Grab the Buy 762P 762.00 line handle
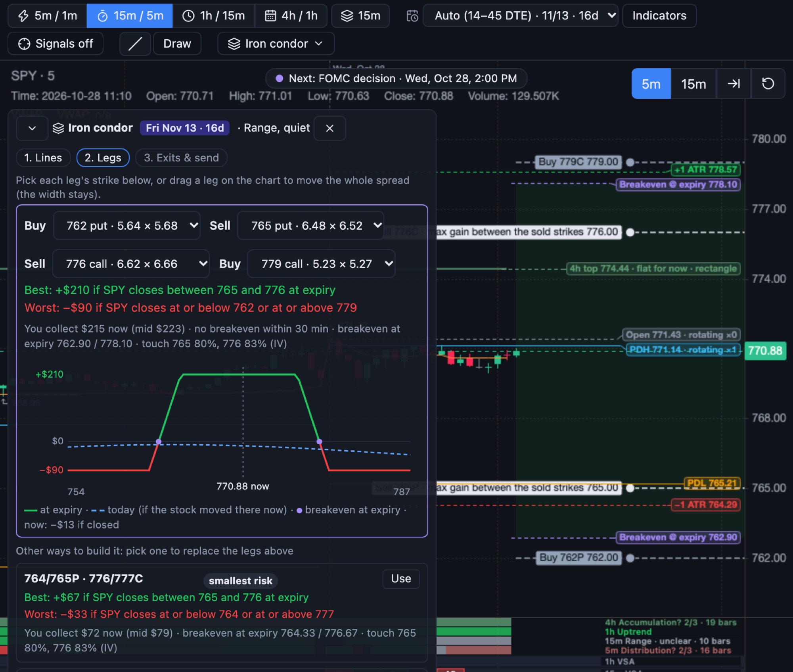Viewport: 793px width, 672px height. click(x=630, y=558)
